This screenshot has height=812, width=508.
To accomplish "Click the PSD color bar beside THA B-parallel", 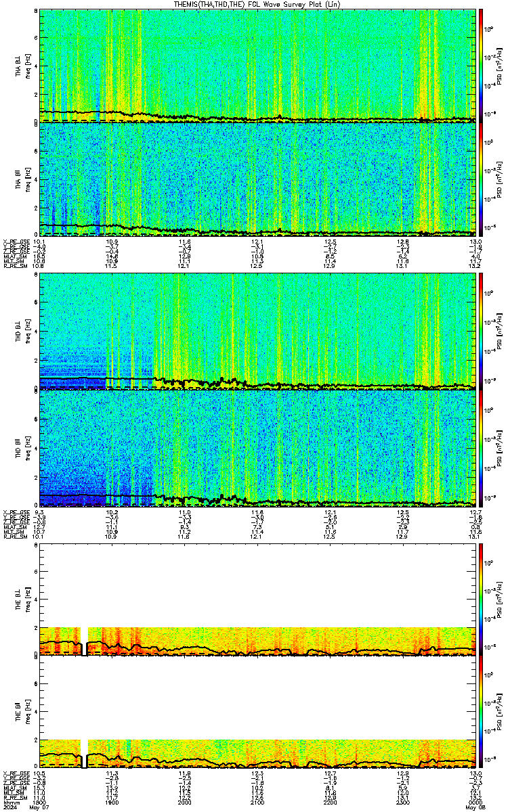I will 481,179.
